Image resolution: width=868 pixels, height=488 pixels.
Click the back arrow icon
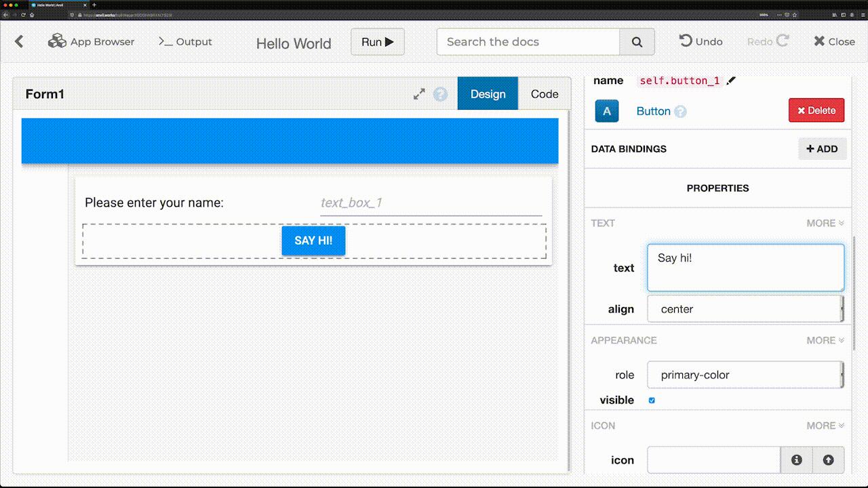(x=19, y=41)
